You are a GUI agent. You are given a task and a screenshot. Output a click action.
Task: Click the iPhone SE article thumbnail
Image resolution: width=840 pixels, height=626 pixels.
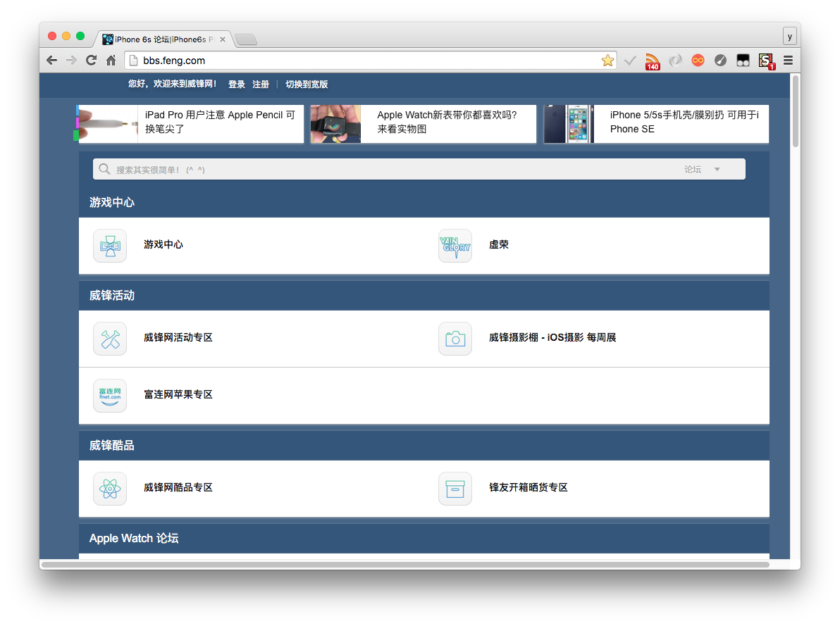pyautogui.click(x=569, y=124)
